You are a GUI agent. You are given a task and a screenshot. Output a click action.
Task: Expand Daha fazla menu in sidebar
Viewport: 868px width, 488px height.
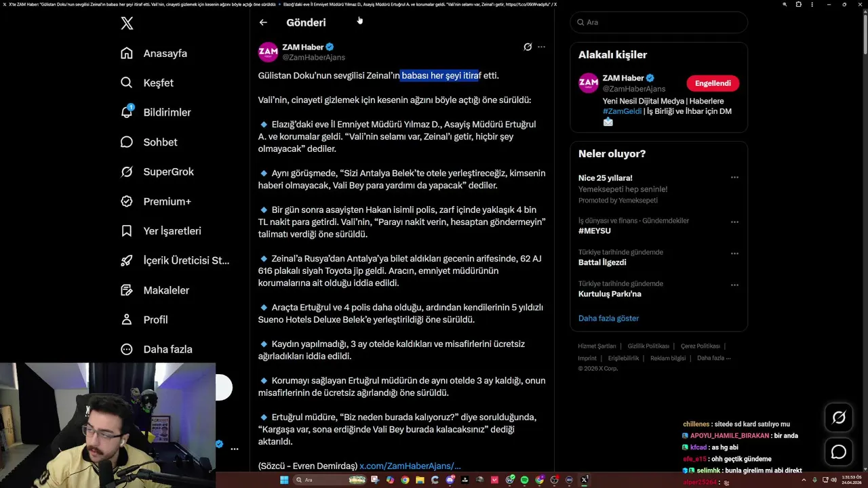tap(157, 349)
